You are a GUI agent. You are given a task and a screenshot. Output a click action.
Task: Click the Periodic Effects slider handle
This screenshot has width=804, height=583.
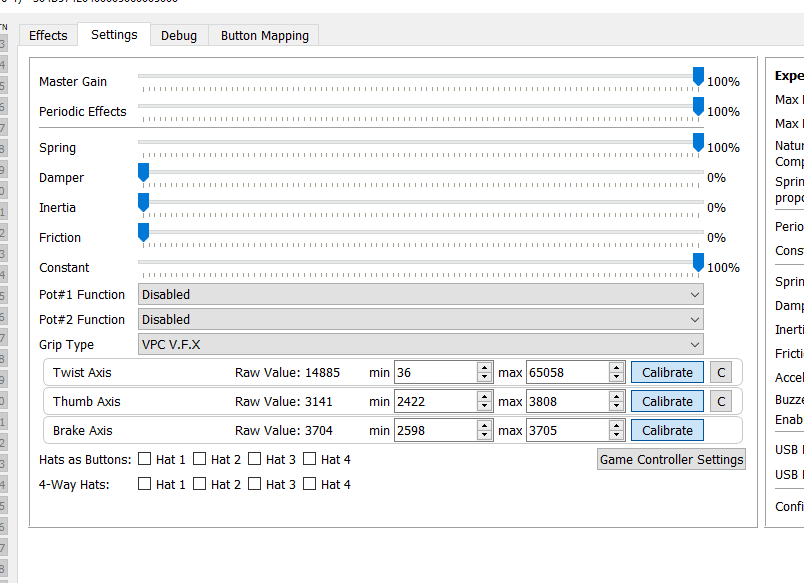[698, 106]
